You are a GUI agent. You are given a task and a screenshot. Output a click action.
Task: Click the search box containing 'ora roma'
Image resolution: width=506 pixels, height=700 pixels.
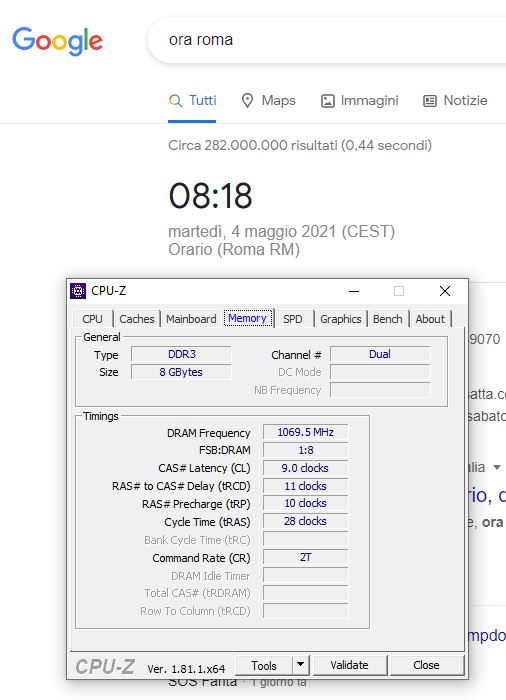coord(327,40)
